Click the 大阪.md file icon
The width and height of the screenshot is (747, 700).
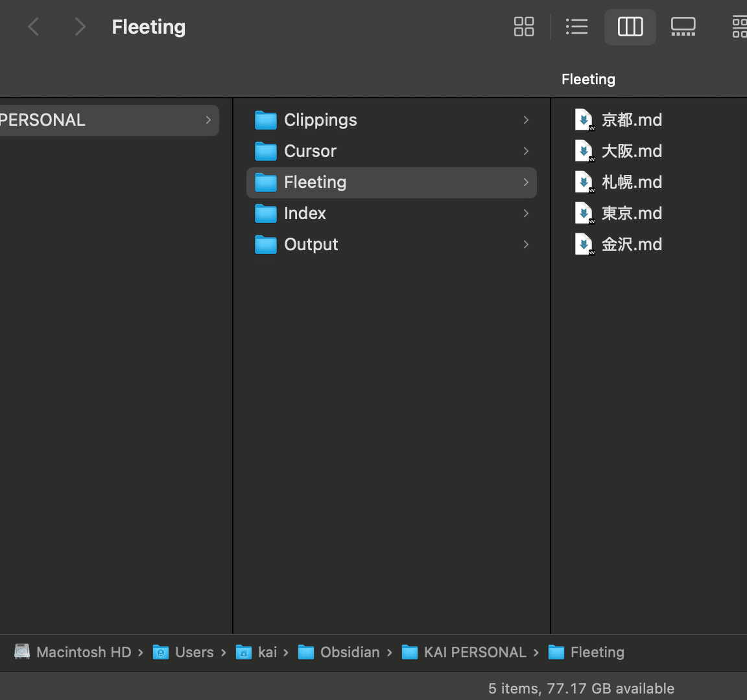coord(584,151)
